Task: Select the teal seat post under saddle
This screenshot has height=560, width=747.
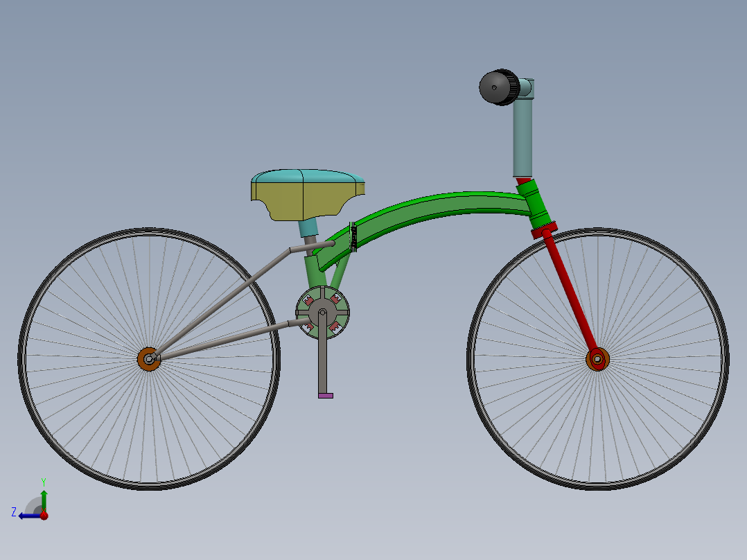Action: [x=308, y=228]
